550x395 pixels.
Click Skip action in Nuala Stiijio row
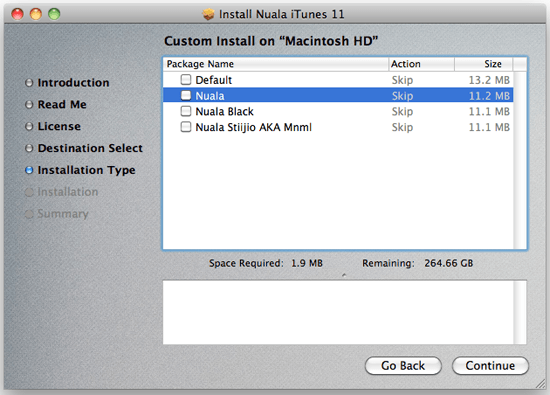click(402, 127)
